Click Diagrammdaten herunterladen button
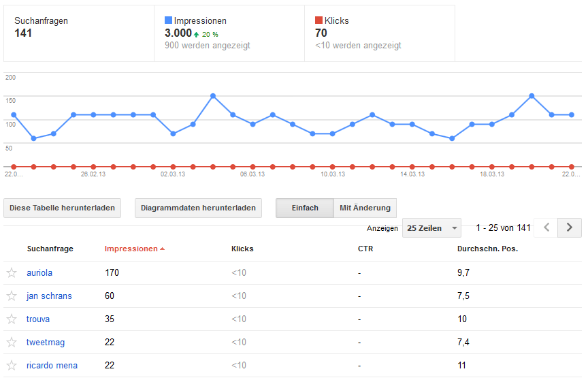Image resolution: width=588 pixels, height=380 pixels. (198, 208)
